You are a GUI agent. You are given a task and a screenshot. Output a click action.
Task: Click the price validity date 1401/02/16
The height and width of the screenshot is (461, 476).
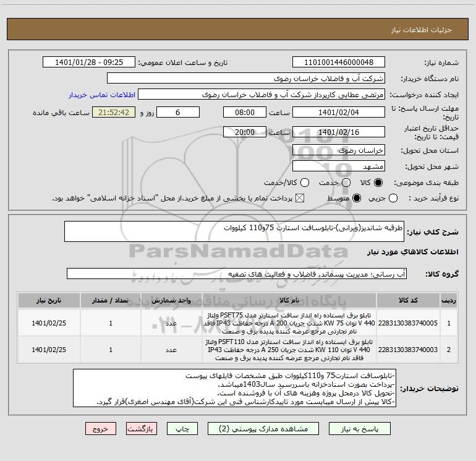(x=339, y=132)
